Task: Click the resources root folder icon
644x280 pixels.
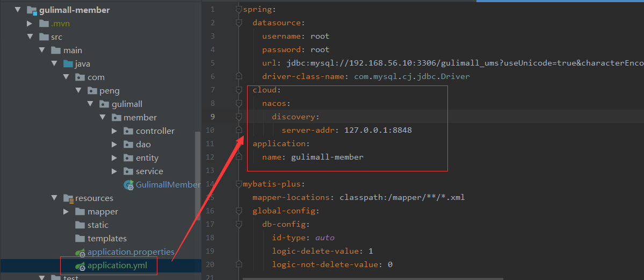Action: (68, 198)
